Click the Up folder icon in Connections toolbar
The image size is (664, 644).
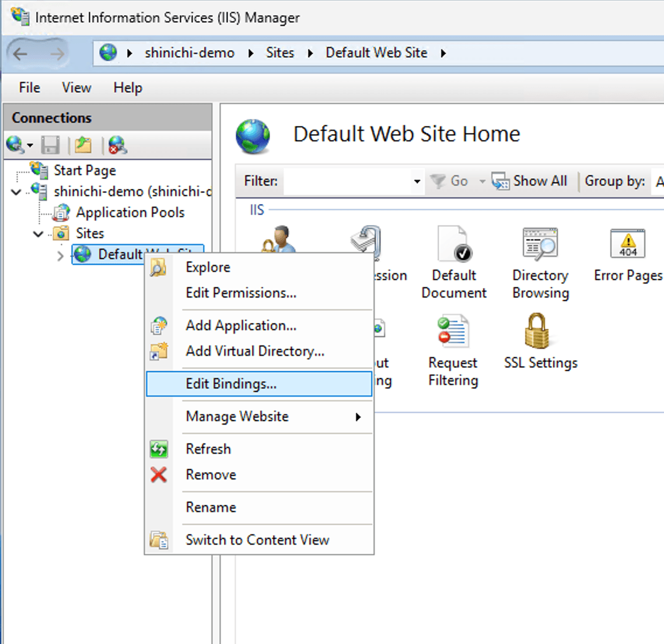coord(83,145)
